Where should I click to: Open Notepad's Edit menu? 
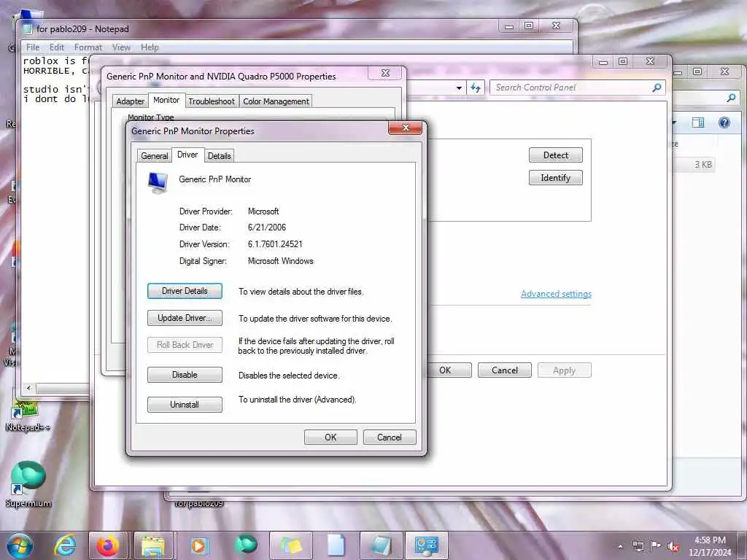[57, 47]
